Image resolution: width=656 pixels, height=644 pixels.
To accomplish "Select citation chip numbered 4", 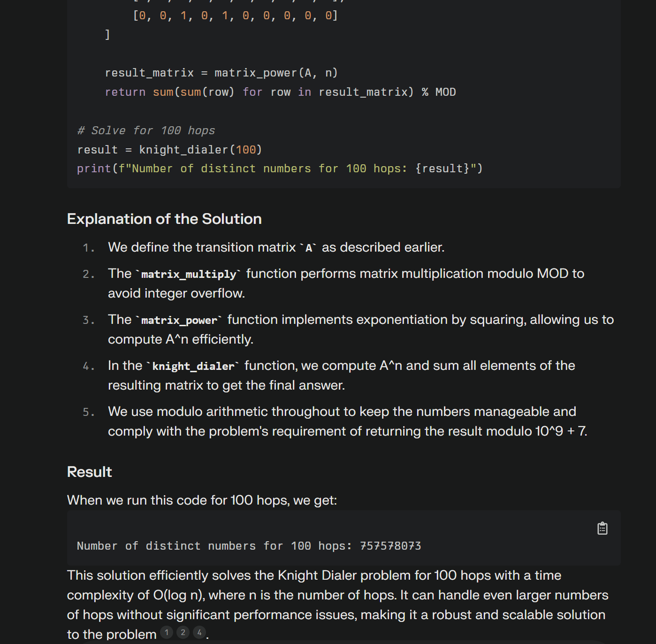I will click(199, 632).
